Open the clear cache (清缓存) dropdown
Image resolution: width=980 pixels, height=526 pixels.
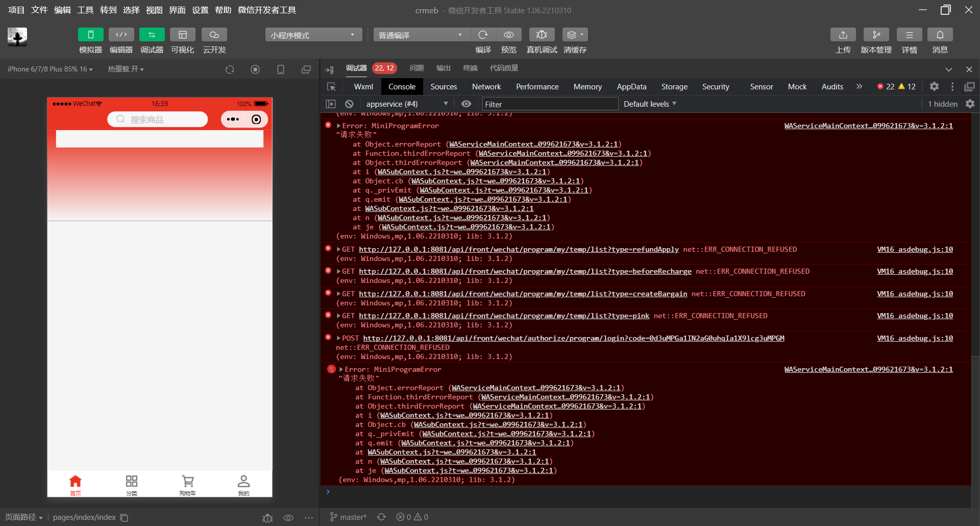[575, 35]
